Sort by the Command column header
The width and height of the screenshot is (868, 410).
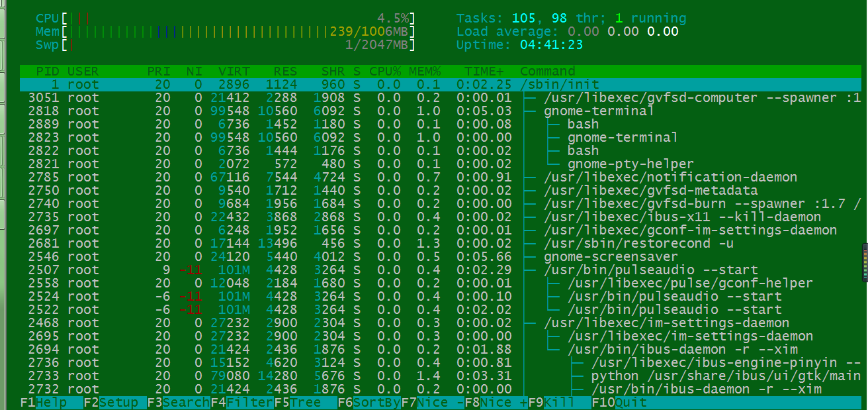(x=548, y=71)
